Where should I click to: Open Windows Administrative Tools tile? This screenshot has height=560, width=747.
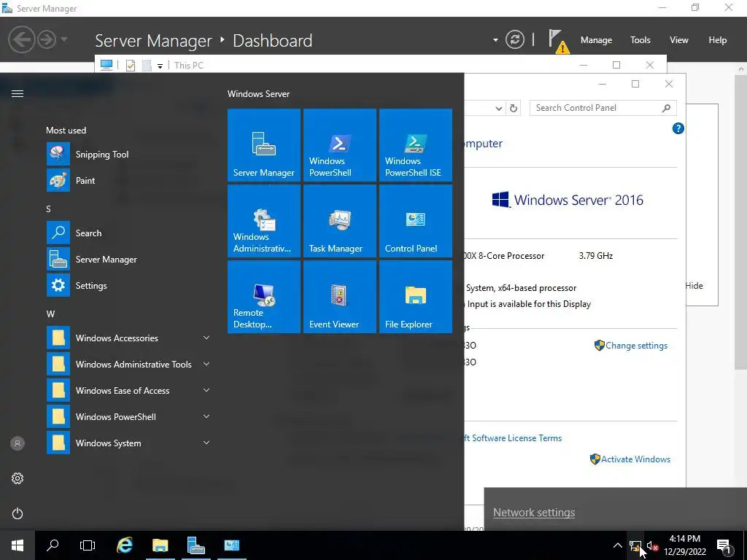point(264,221)
